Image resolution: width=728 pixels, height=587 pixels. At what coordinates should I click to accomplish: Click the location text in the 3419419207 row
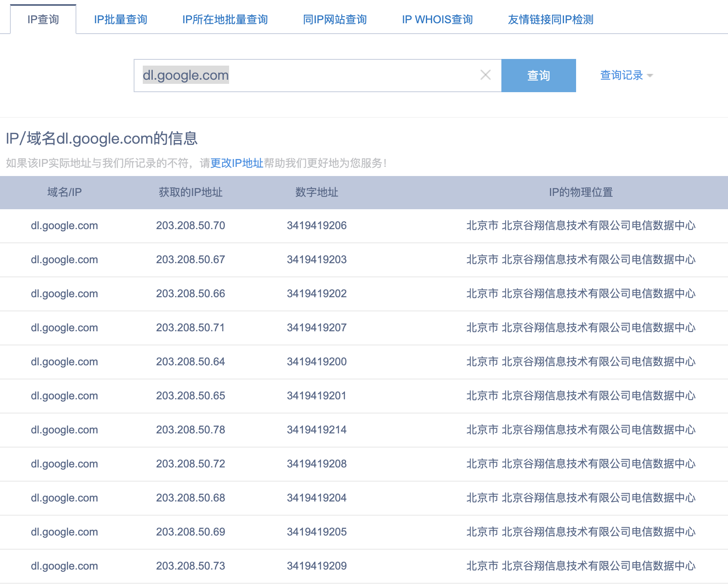pos(581,328)
